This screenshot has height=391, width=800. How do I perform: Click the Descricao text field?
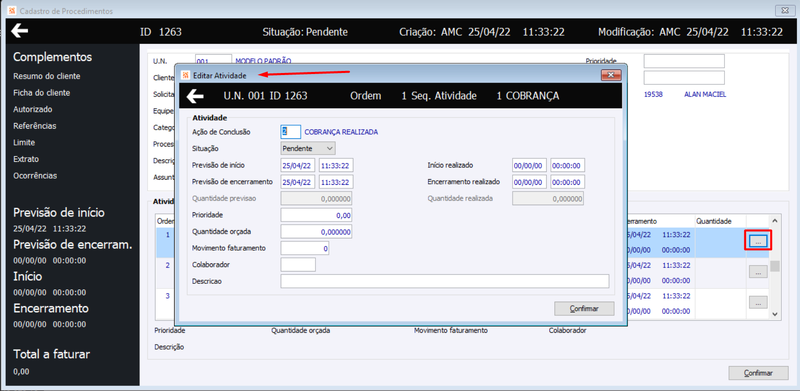(x=445, y=281)
